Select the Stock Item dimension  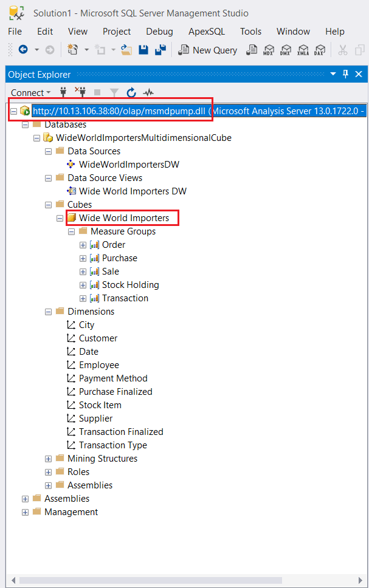(100, 405)
